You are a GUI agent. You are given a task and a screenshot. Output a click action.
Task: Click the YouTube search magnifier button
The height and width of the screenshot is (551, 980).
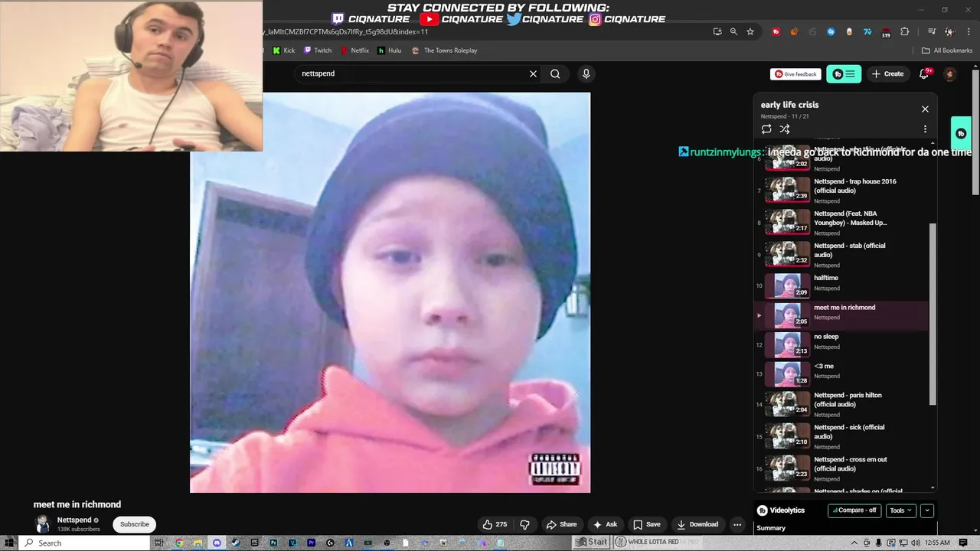pyautogui.click(x=555, y=73)
